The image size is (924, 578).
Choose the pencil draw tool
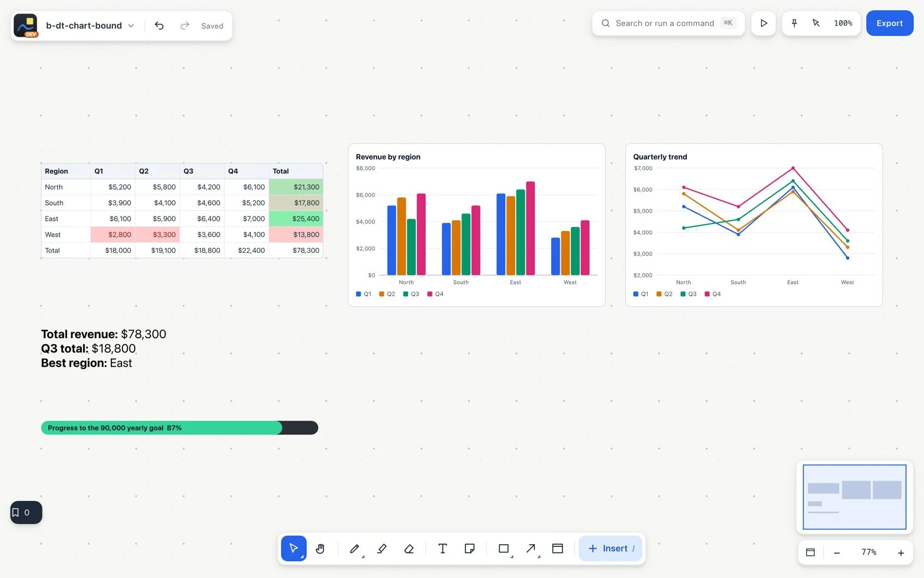click(354, 548)
